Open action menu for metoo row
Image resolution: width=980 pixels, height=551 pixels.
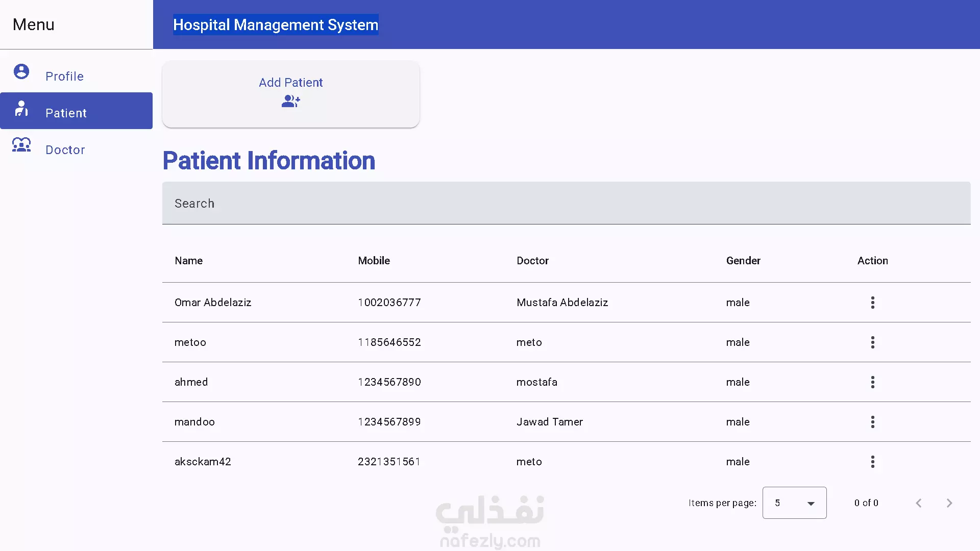coord(873,342)
